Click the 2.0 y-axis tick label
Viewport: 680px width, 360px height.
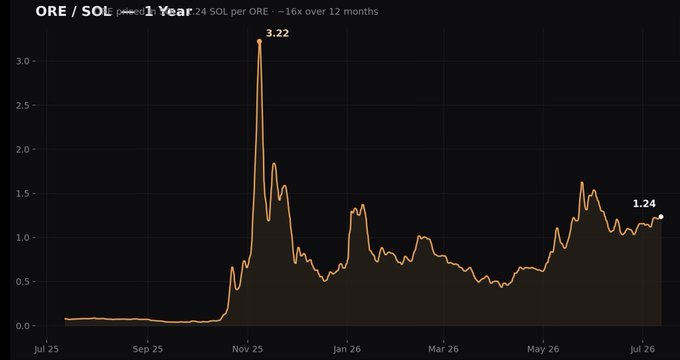pyautogui.click(x=23, y=150)
